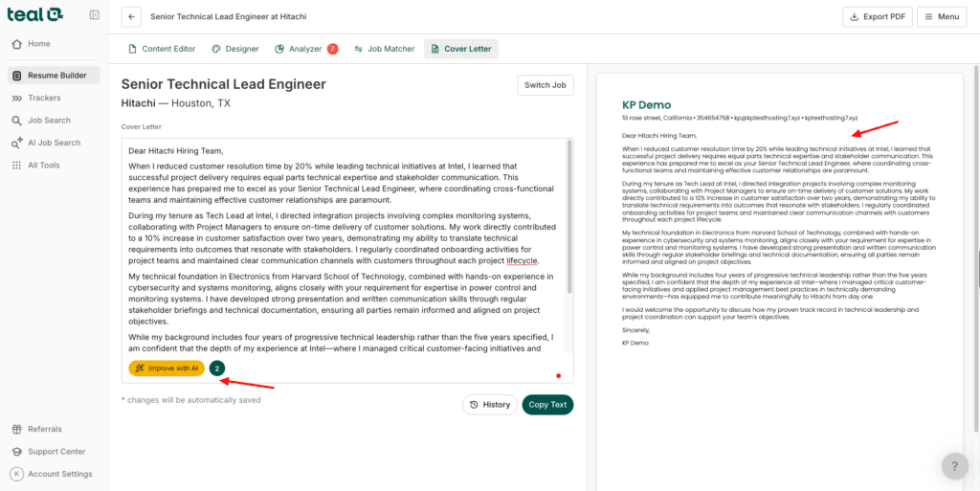Click the red Analyzer notification badge

pos(332,49)
